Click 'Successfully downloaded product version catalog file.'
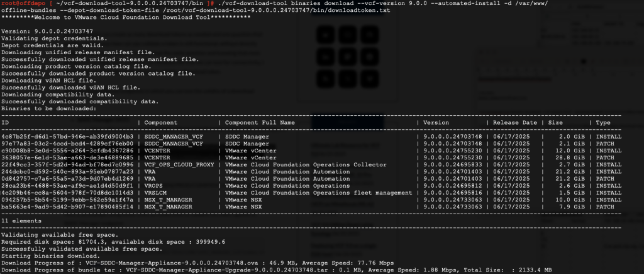644x274 pixels. [x=98, y=73]
